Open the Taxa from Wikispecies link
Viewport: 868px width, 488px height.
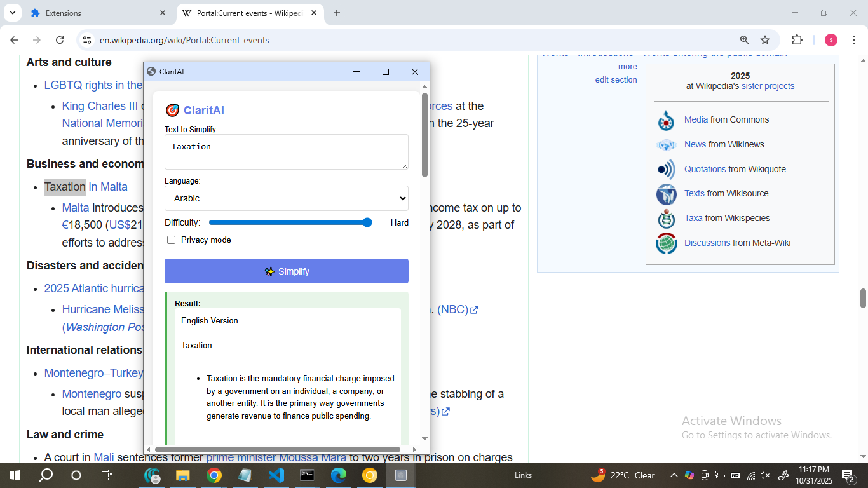(693, 218)
